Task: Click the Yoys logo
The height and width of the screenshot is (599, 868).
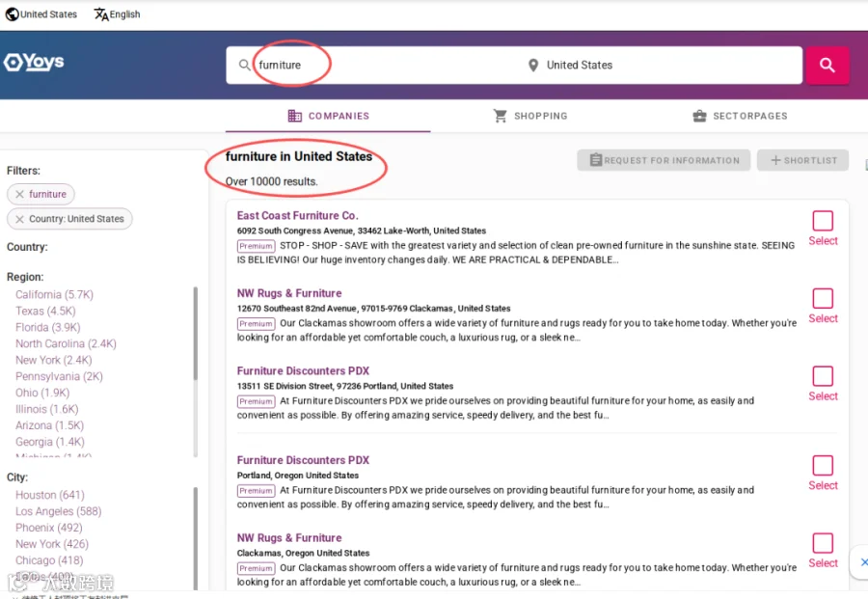Action: coord(34,62)
